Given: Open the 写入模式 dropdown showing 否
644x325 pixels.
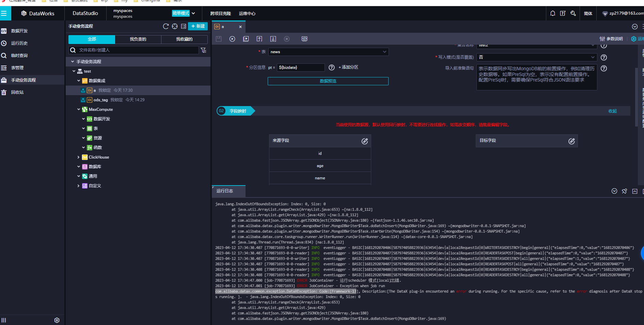Looking at the screenshot, I should 537,57.
